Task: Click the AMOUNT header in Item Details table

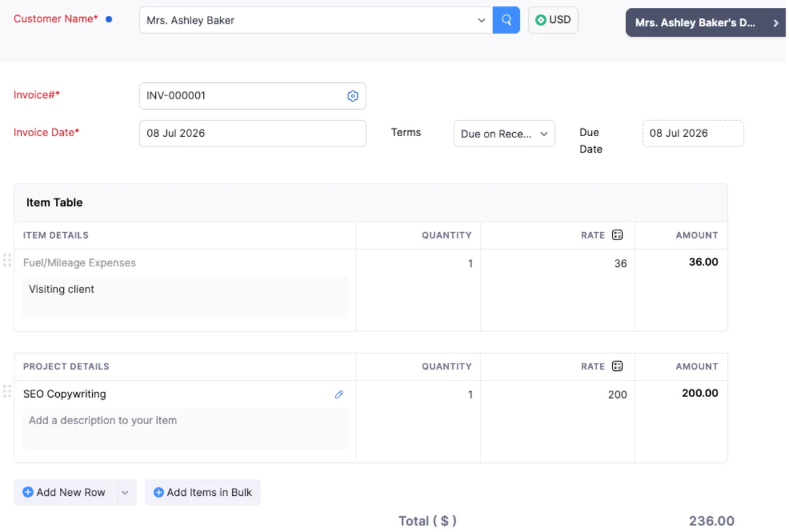Action: 697,235
